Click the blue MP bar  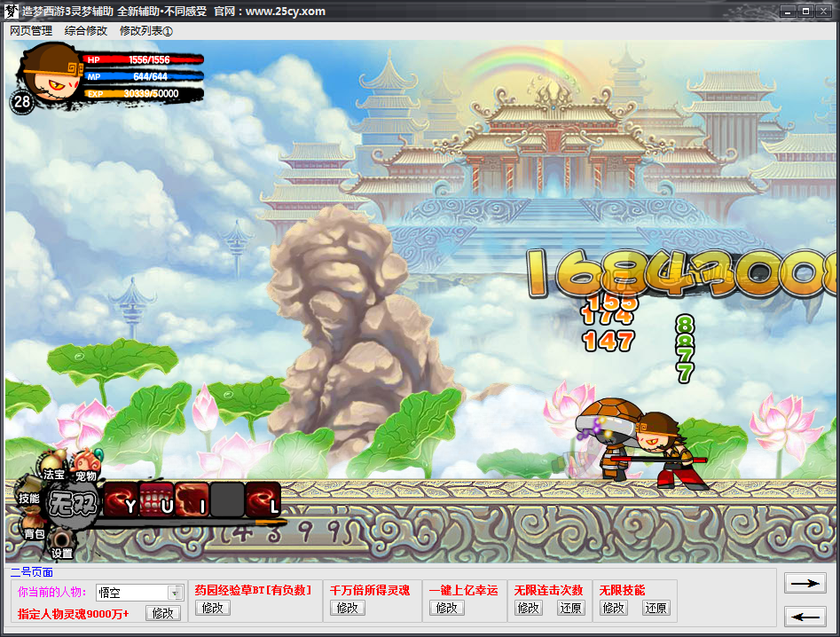144,76
